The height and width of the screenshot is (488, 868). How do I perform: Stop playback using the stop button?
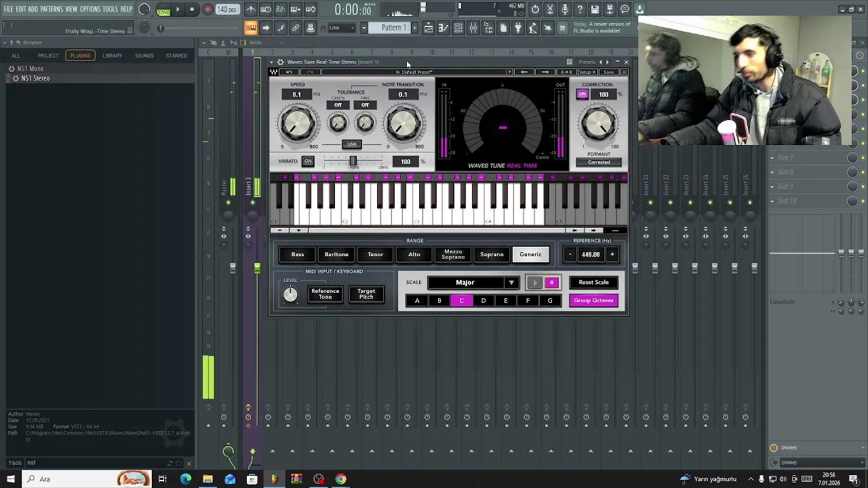point(192,9)
